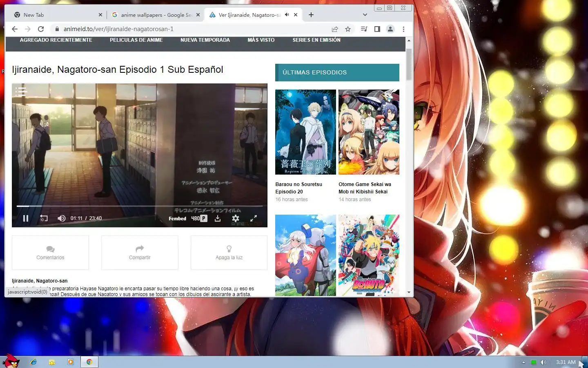Open the media control toolbar icon
The width and height of the screenshot is (588, 368).
tap(364, 29)
